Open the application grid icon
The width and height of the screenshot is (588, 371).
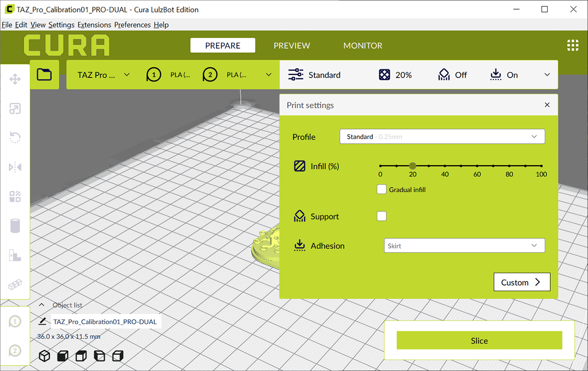coord(572,45)
